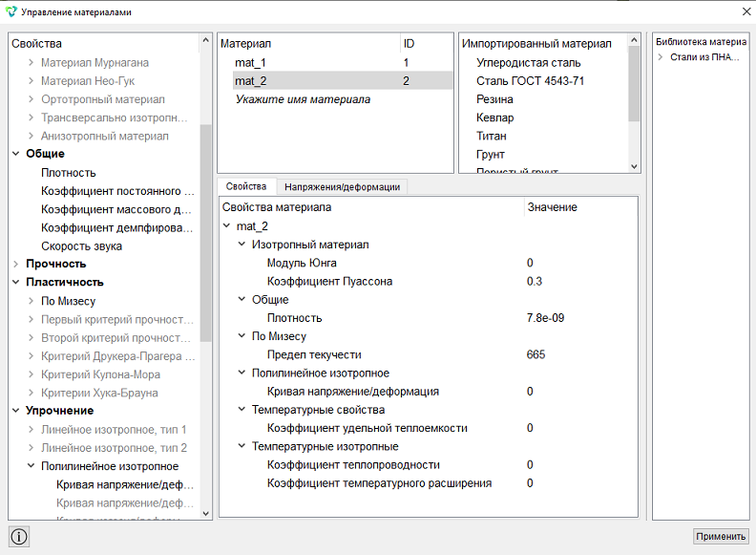Screen dimensions: 756x555
Task: Expand the Прочность category
Action: (16, 264)
